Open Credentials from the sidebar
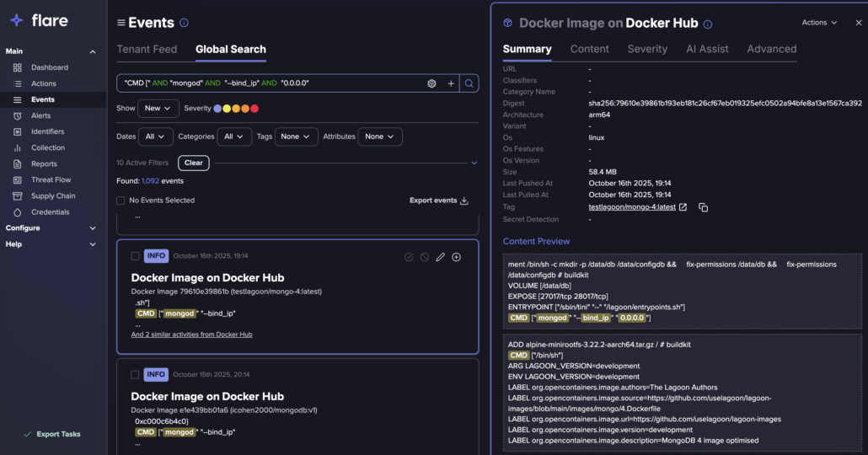Image resolution: width=868 pixels, height=455 pixels. [x=50, y=212]
